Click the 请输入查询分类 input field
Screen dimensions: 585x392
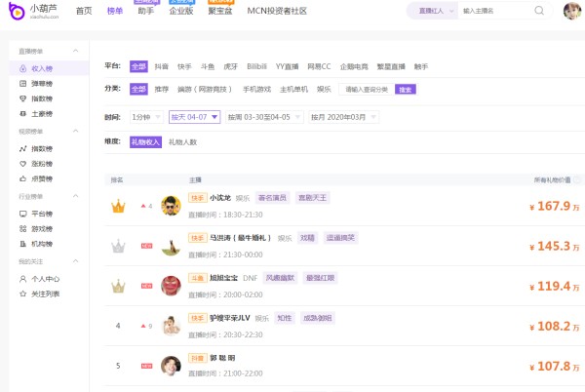pyautogui.click(x=367, y=89)
